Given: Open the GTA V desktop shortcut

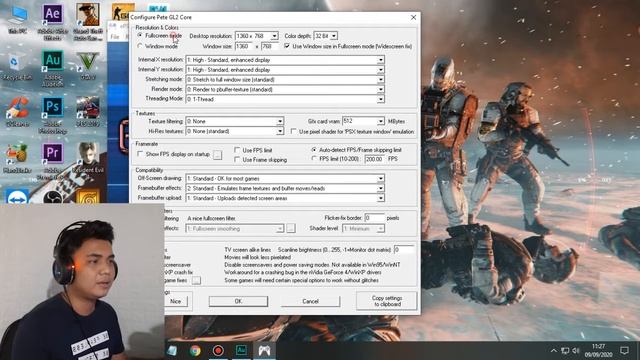Looking at the screenshot, I should (x=88, y=65).
